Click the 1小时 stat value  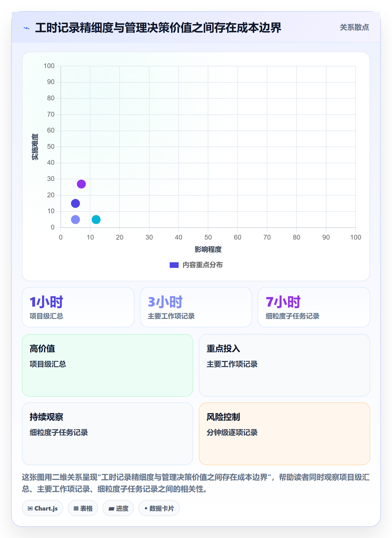click(x=46, y=302)
